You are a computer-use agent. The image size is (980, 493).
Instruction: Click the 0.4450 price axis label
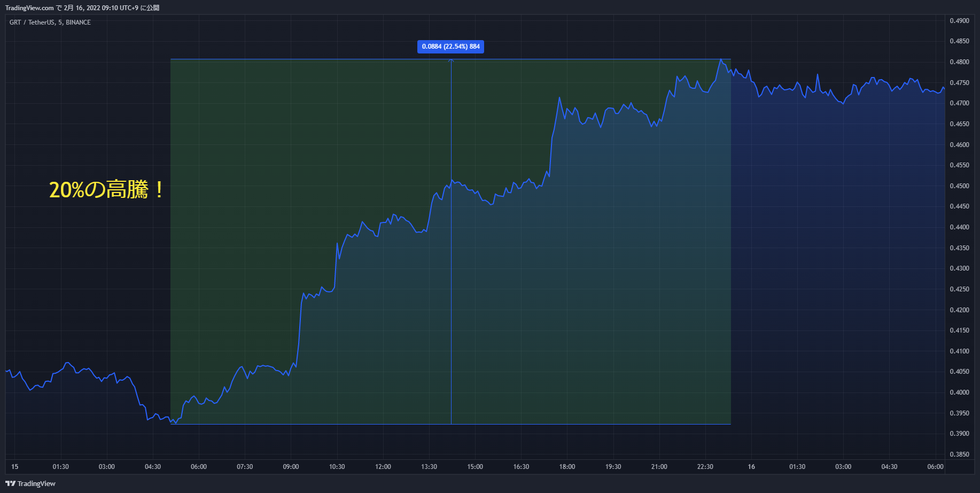pos(959,206)
